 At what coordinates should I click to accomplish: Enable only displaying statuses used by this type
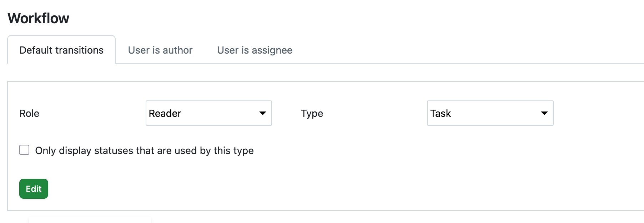click(24, 150)
